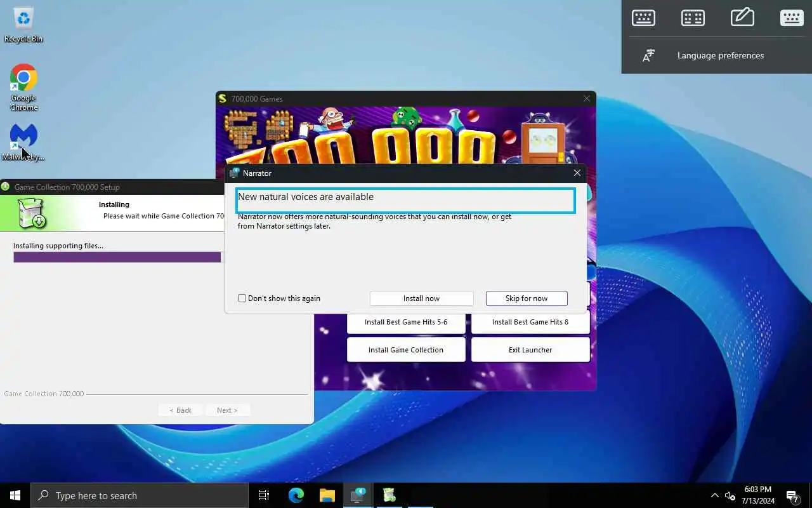812x508 pixels.
Task: Open File Explorer from the taskbar
Action: click(327, 495)
